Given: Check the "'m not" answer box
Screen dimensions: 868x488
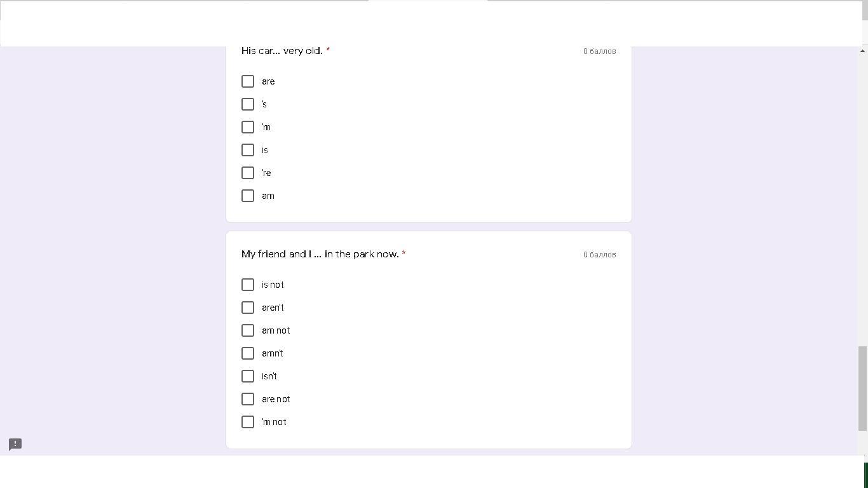Looking at the screenshot, I should coord(248,422).
